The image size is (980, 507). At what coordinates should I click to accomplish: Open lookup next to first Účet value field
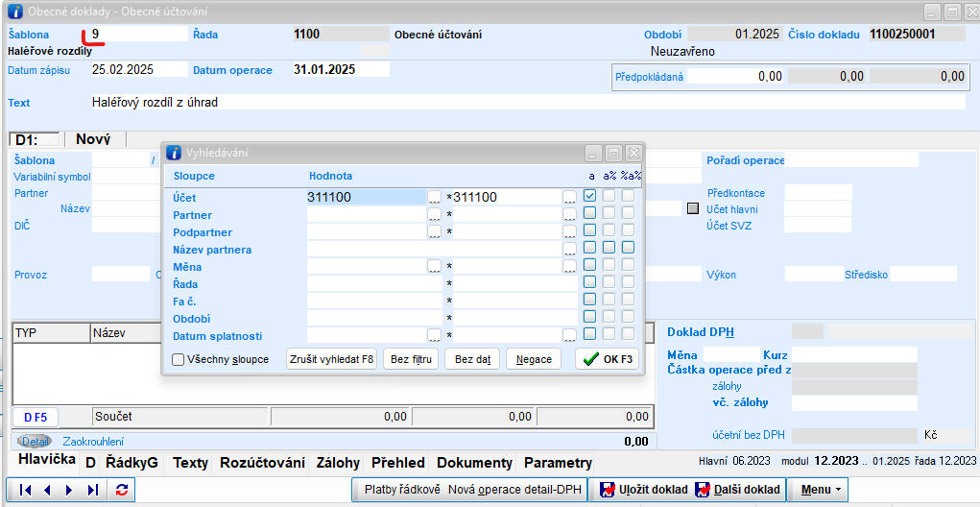[x=434, y=197]
